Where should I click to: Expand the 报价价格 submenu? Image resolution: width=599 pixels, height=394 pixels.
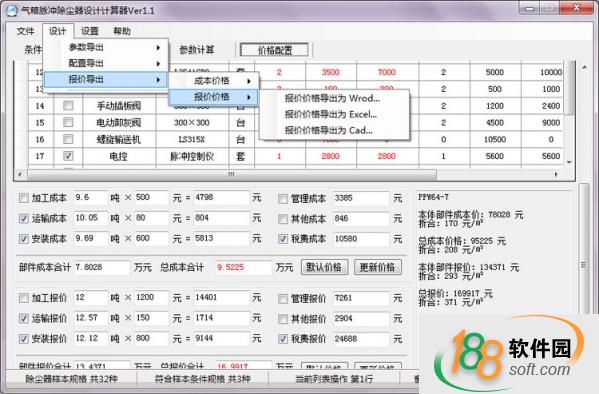click(214, 97)
